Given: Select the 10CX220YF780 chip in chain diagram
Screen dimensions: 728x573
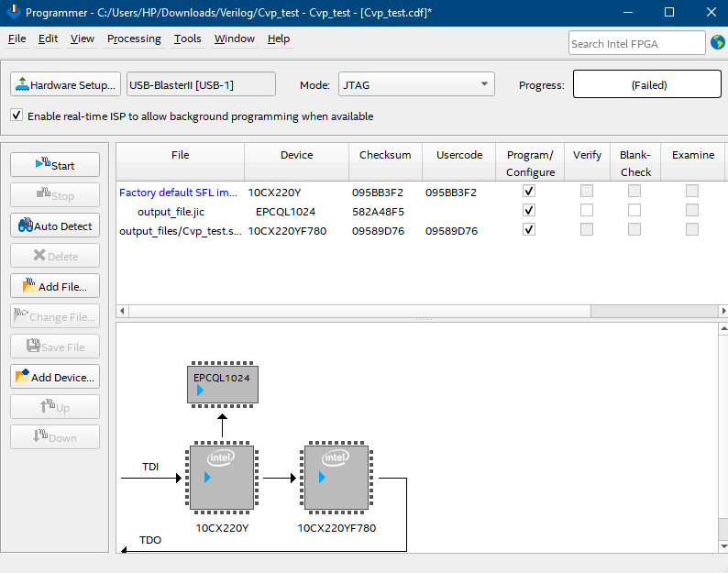Looking at the screenshot, I should (336, 478).
